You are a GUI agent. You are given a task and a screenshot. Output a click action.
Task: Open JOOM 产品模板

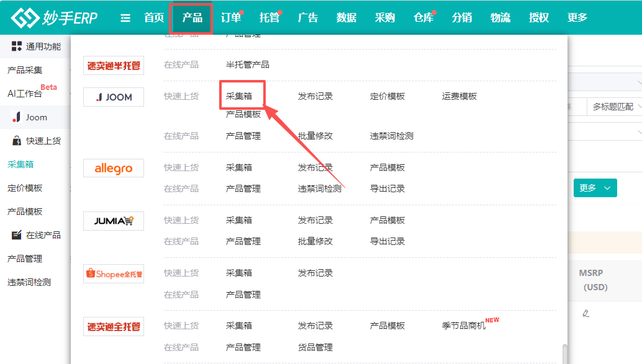tap(243, 115)
